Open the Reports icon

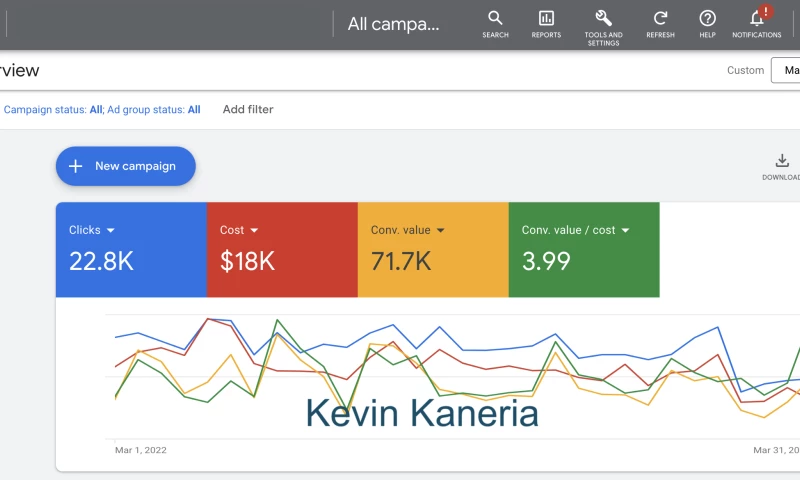(x=546, y=23)
